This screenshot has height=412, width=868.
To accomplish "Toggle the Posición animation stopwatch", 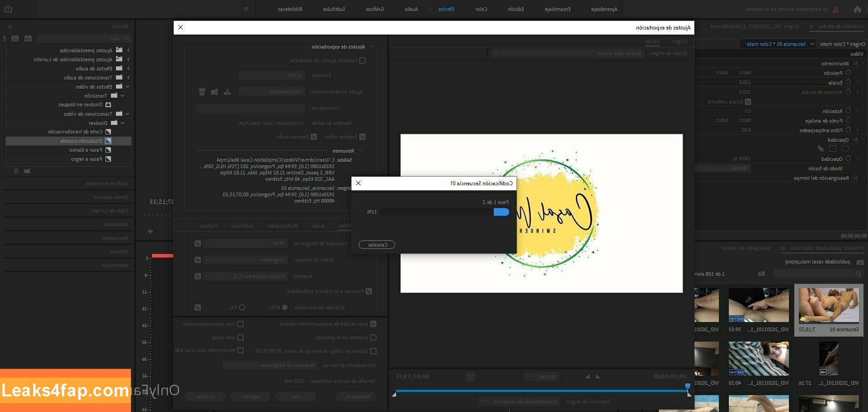I will pyautogui.click(x=848, y=73).
